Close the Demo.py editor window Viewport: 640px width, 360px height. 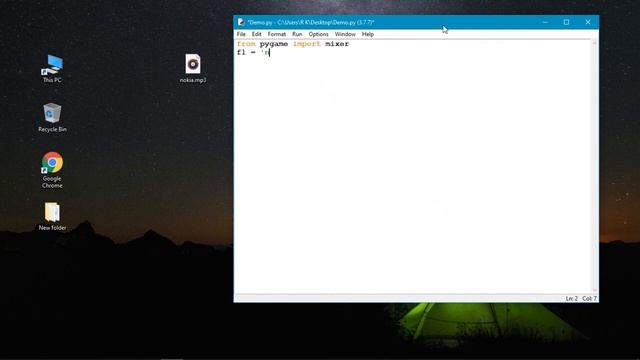point(588,22)
